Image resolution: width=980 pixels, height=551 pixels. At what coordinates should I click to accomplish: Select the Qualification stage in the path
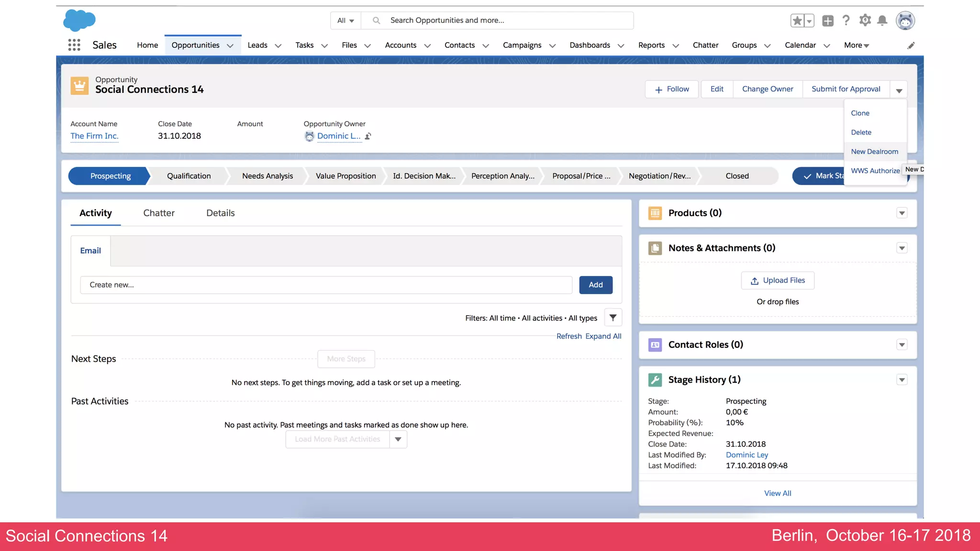[x=189, y=176]
